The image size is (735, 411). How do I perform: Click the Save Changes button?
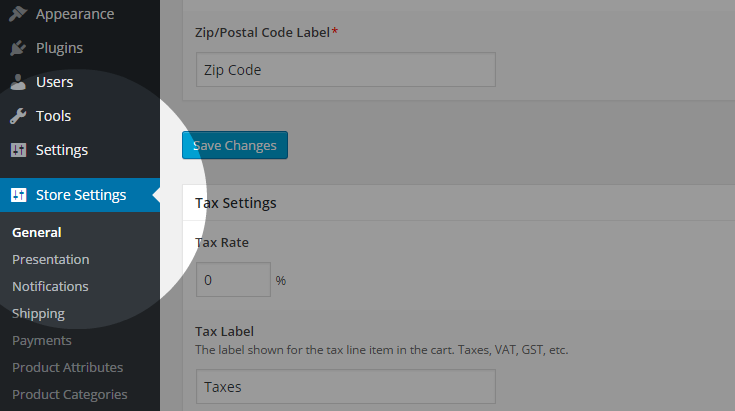pos(235,145)
